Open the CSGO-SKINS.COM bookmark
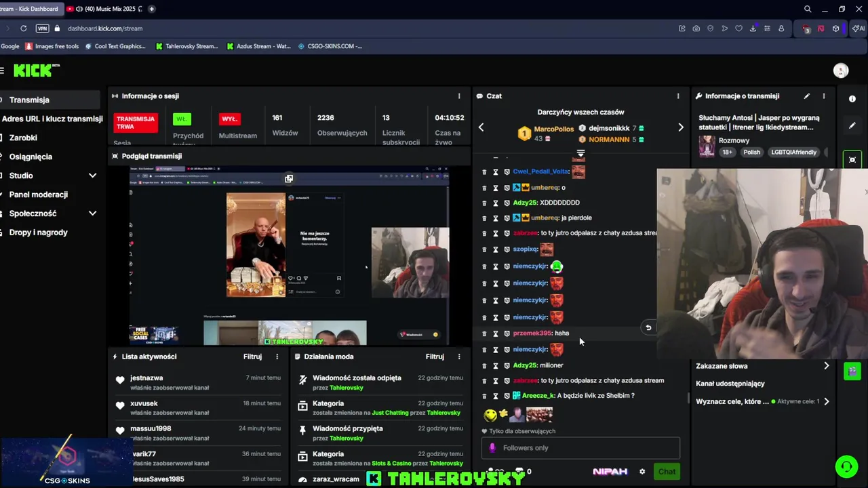 pos(330,46)
